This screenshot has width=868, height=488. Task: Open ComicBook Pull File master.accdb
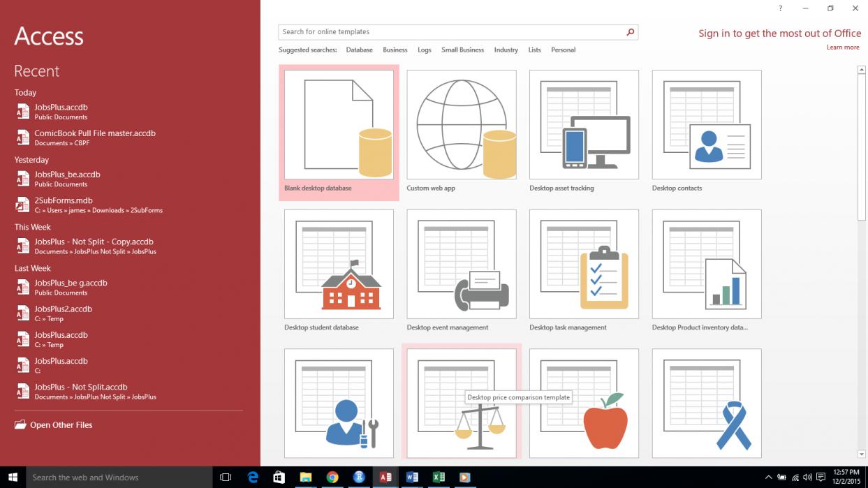pyautogui.click(x=128, y=138)
